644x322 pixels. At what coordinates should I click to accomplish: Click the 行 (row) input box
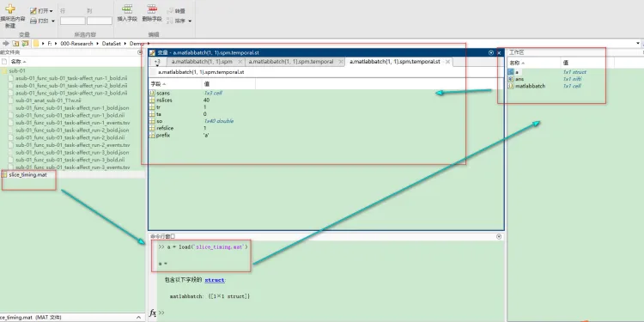click(73, 21)
